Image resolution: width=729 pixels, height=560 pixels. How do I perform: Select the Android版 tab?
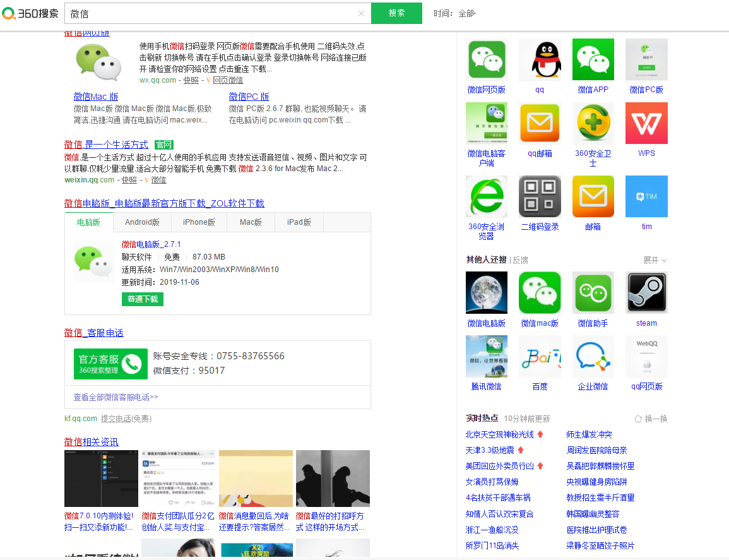point(142,222)
